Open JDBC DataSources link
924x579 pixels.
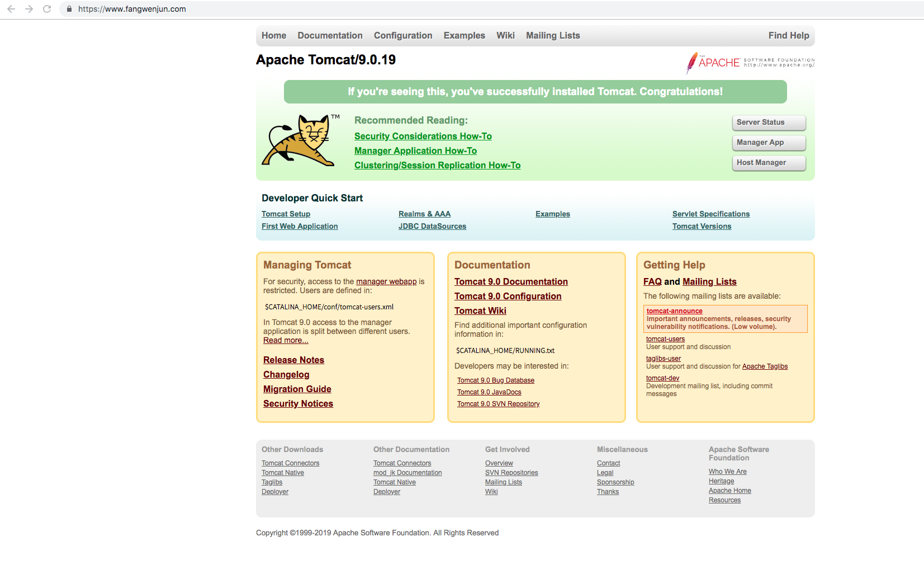click(432, 226)
